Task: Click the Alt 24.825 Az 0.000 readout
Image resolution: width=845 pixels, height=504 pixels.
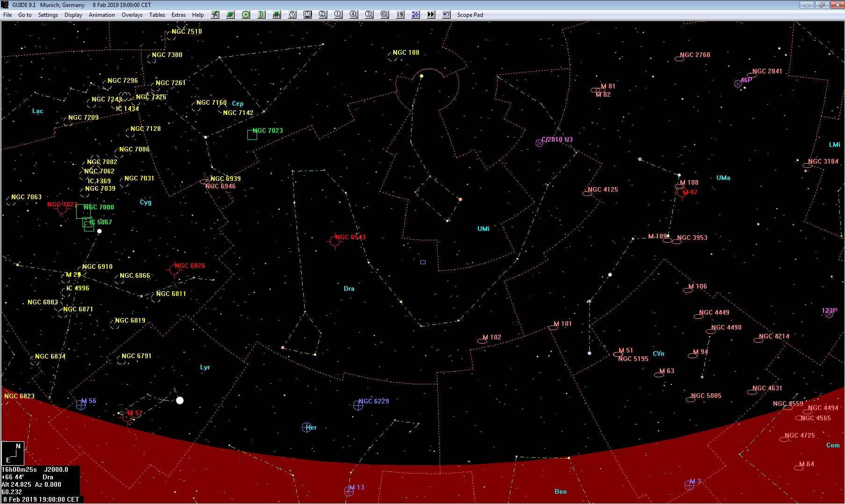Action: pyautogui.click(x=31, y=484)
